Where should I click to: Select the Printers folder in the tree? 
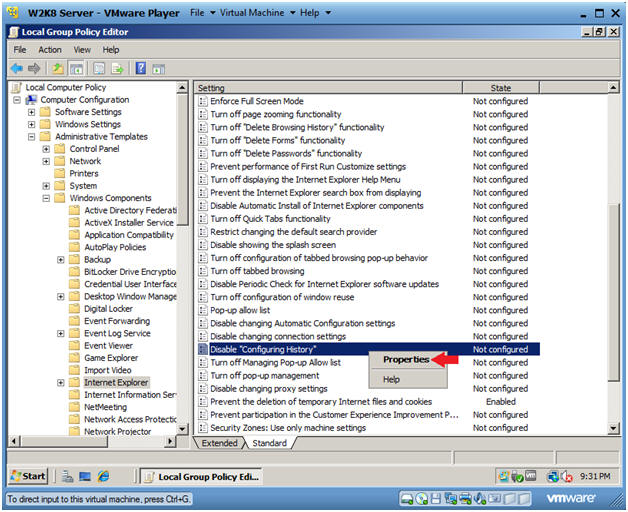84,173
